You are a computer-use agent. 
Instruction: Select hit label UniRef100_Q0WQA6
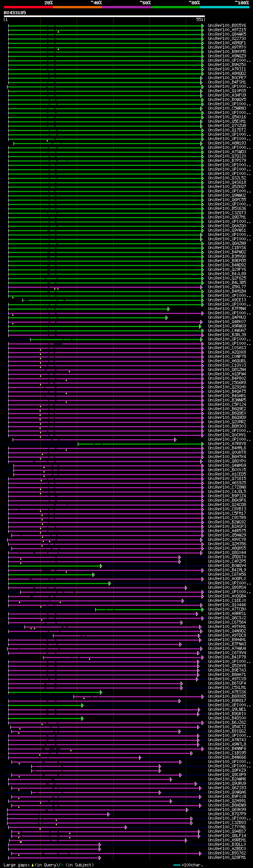point(227,792)
